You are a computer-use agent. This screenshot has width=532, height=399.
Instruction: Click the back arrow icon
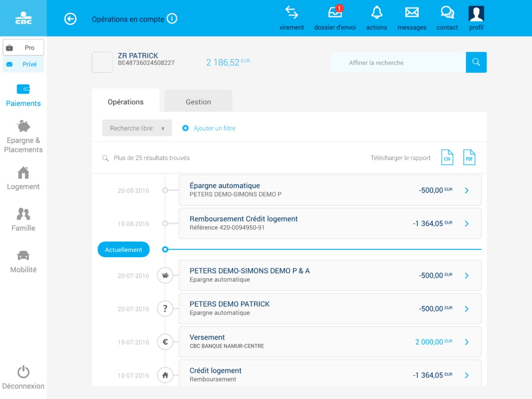click(70, 19)
